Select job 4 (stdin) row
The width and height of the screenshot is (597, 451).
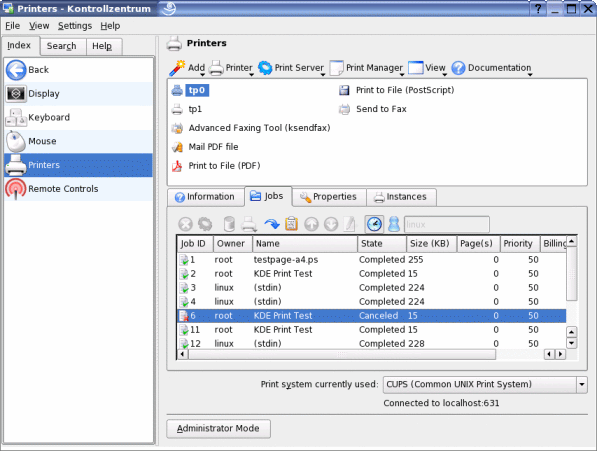372,302
